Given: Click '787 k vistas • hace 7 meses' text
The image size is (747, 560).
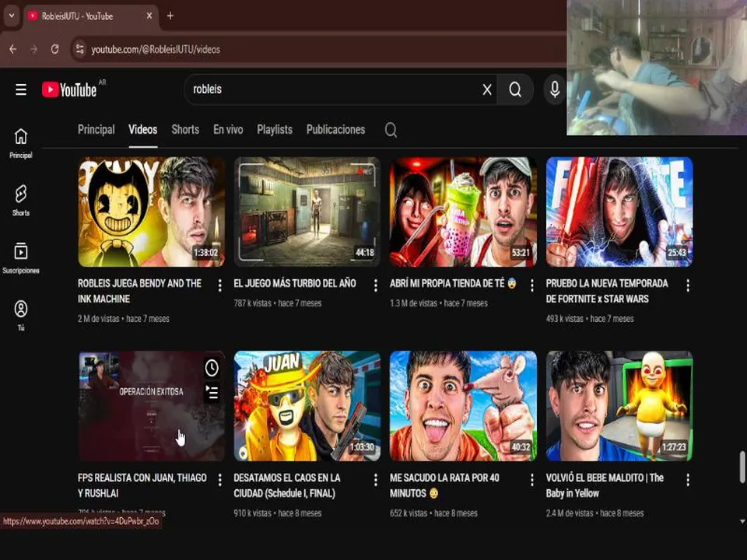Looking at the screenshot, I should tap(277, 303).
